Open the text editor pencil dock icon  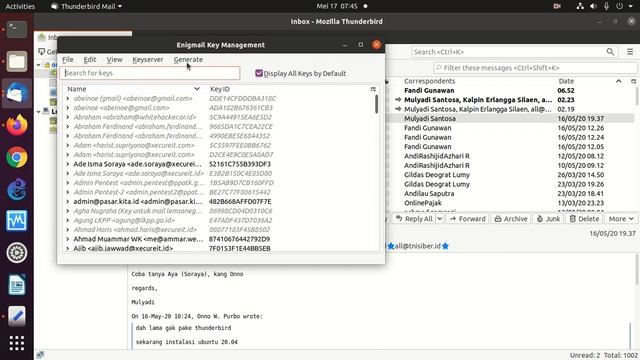click(x=17, y=316)
